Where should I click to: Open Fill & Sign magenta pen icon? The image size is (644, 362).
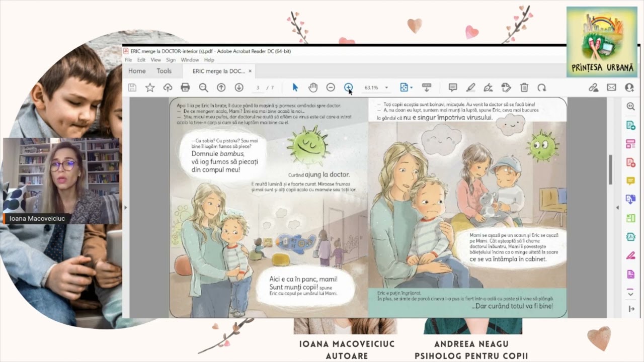click(x=630, y=255)
